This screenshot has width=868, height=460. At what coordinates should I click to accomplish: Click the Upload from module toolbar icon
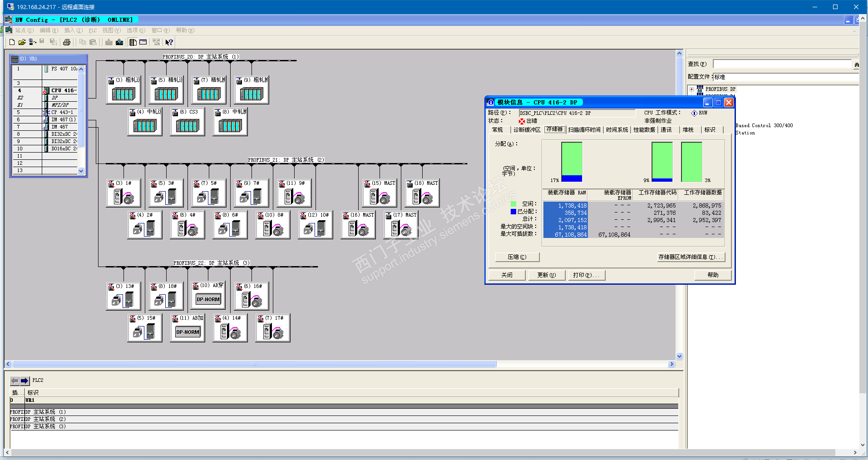click(x=119, y=42)
